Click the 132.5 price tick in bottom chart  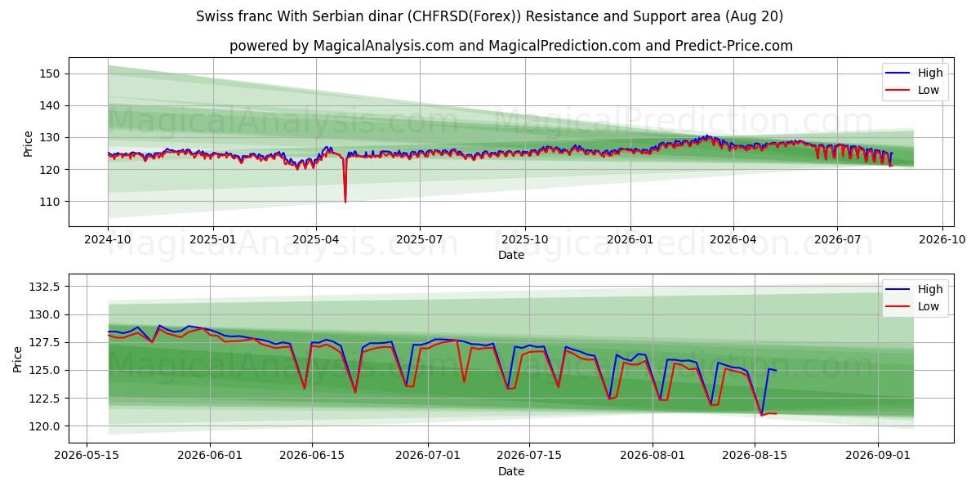47,287
